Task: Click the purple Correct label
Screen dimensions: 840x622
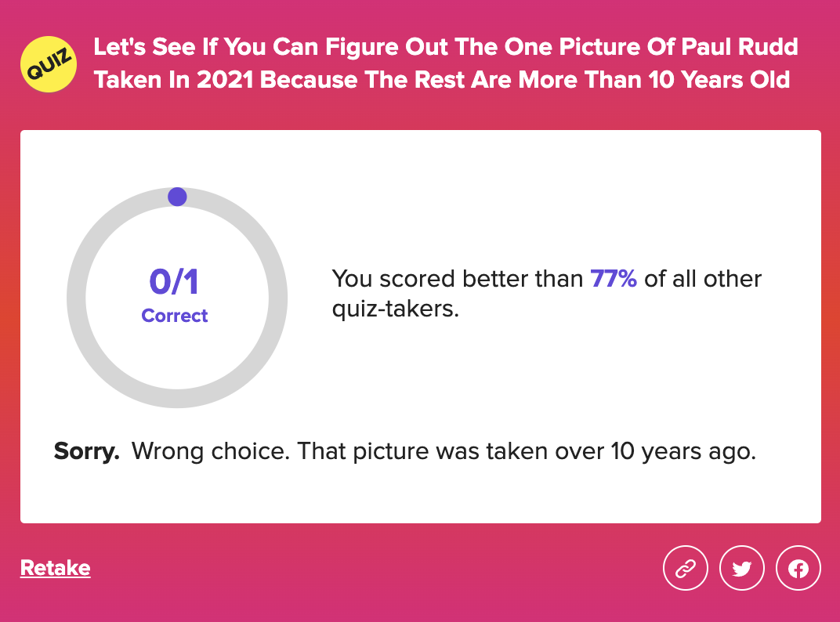Action: point(175,316)
